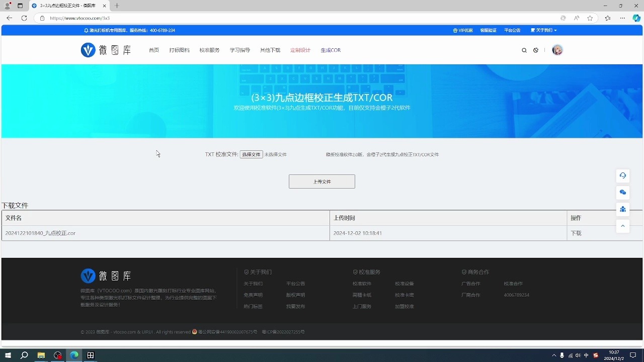Open the 其他下载 menu item
Image resolution: width=644 pixels, height=362 pixels.
[x=270, y=50]
